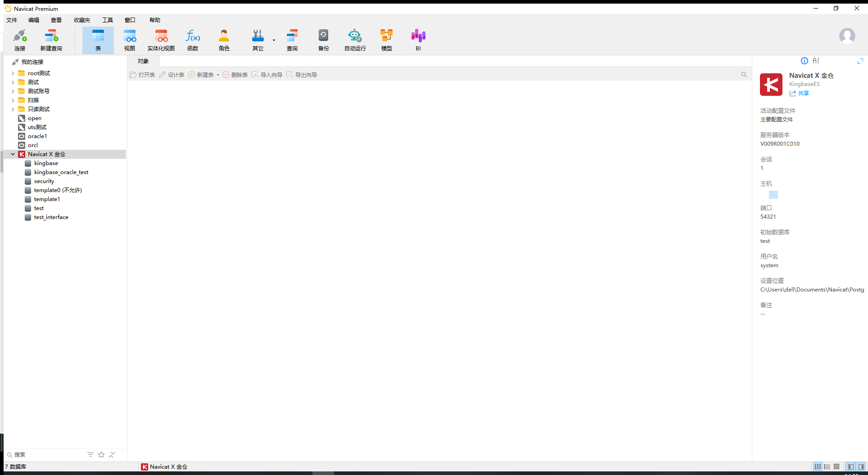868x475 pixels.
Task: Expand the 测试账号 folder
Action: pyautogui.click(x=13, y=91)
